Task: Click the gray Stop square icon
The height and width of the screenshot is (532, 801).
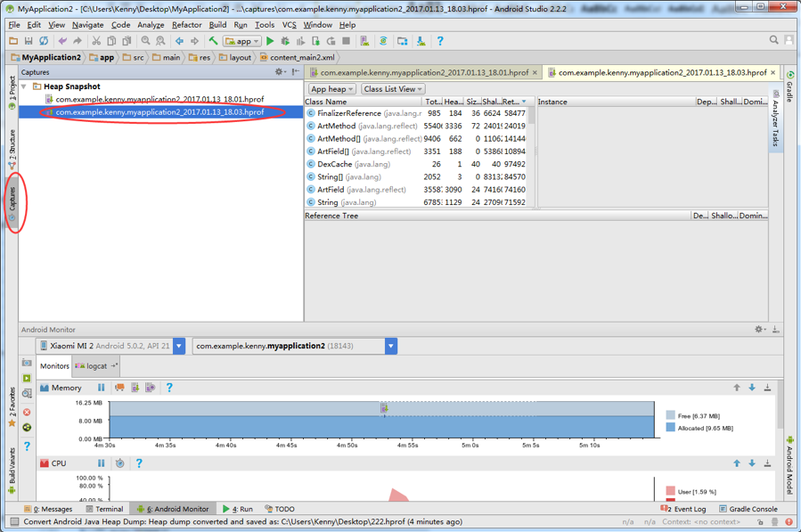Action: pos(346,41)
